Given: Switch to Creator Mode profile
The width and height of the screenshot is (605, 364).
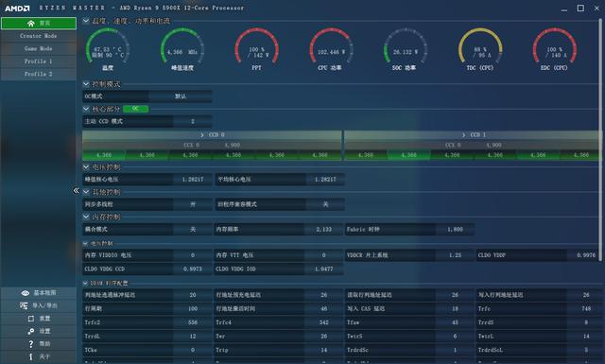Looking at the screenshot, I should (x=39, y=36).
